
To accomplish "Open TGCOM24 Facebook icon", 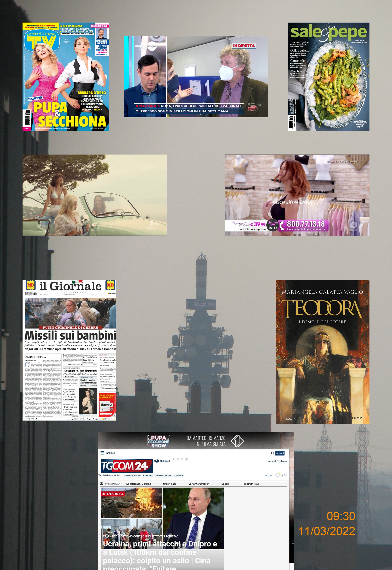I will [x=174, y=459].
